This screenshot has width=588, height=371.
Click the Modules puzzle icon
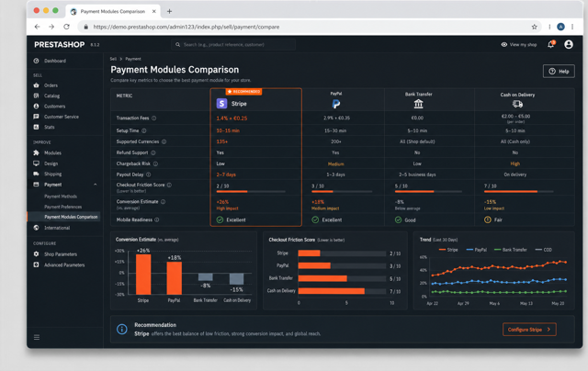(x=37, y=152)
